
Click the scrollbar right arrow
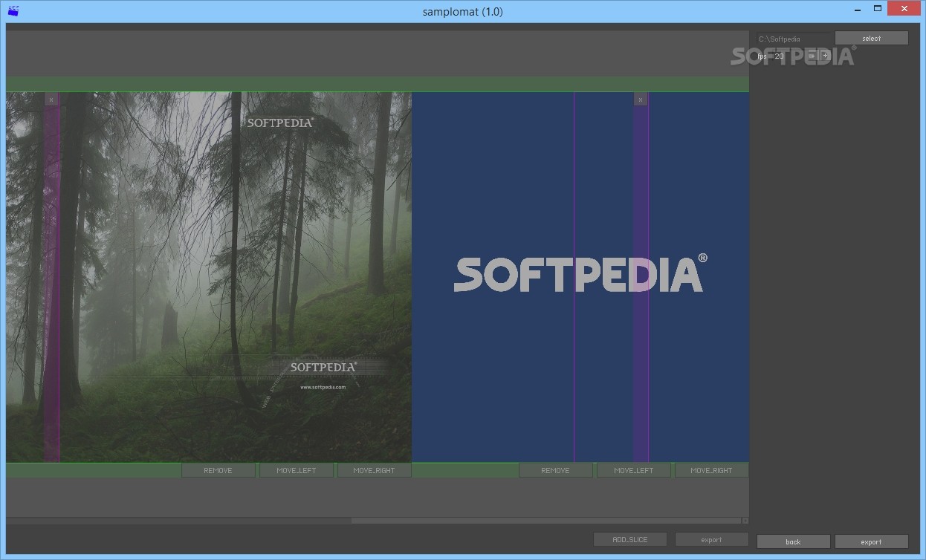(x=745, y=521)
